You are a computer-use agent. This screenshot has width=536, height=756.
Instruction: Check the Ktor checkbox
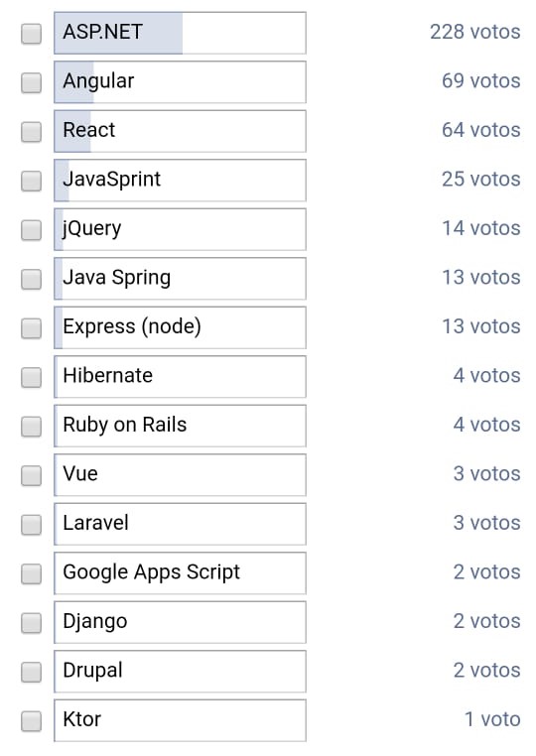32,721
